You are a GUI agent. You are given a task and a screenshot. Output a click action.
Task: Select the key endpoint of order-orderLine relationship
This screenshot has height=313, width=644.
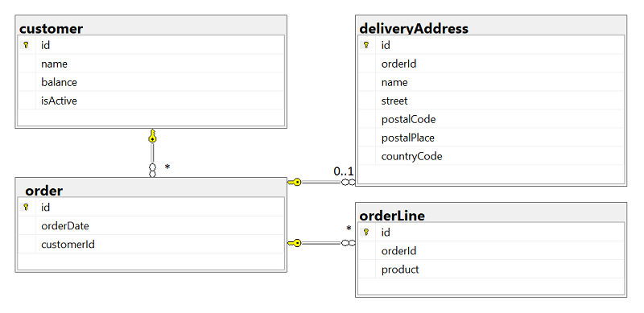(x=295, y=243)
